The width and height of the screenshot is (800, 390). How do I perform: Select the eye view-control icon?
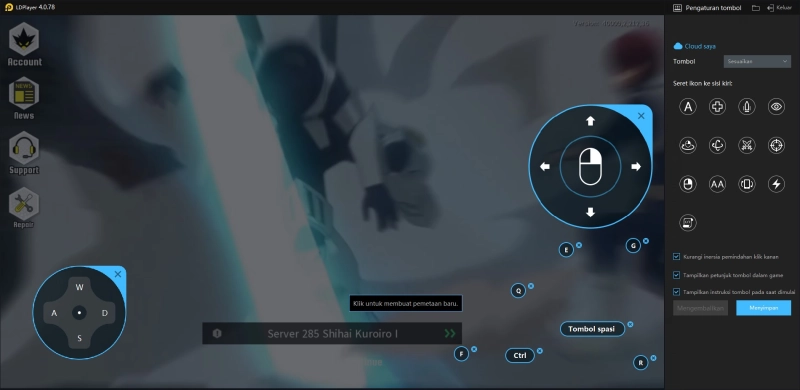click(777, 107)
